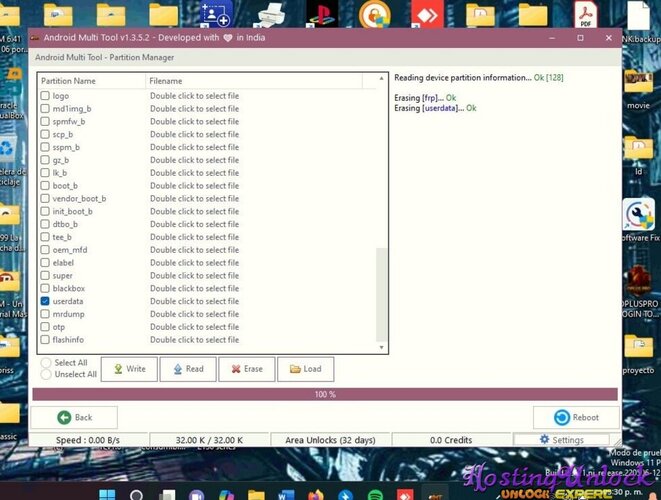The width and height of the screenshot is (661, 500).
Task: Choose the Unselect All radio button
Action: click(x=46, y=375)
